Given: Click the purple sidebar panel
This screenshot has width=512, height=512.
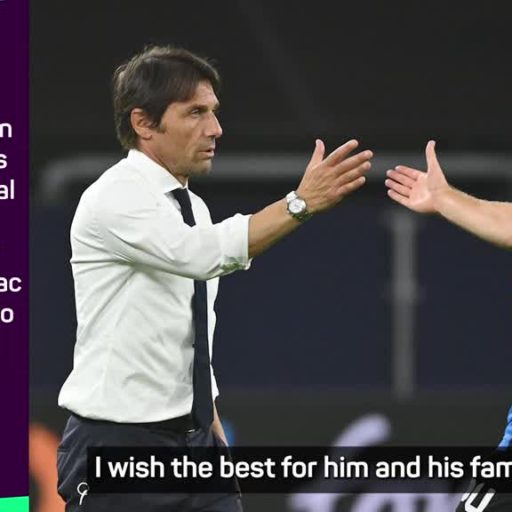Looking at the screenshot, I should tap(14, 248).
